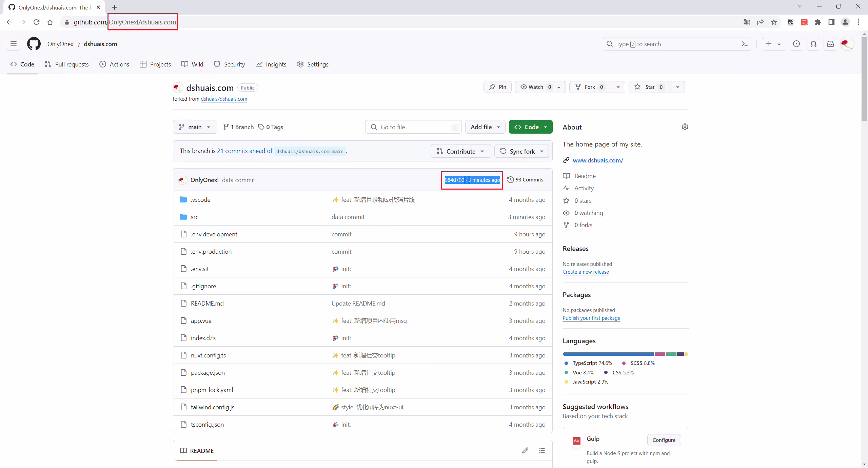The width and height of the screenshot is (868, 468).
Task: Open the dshuais/dshuais.com upstream link
Action: tap(224, 99)
